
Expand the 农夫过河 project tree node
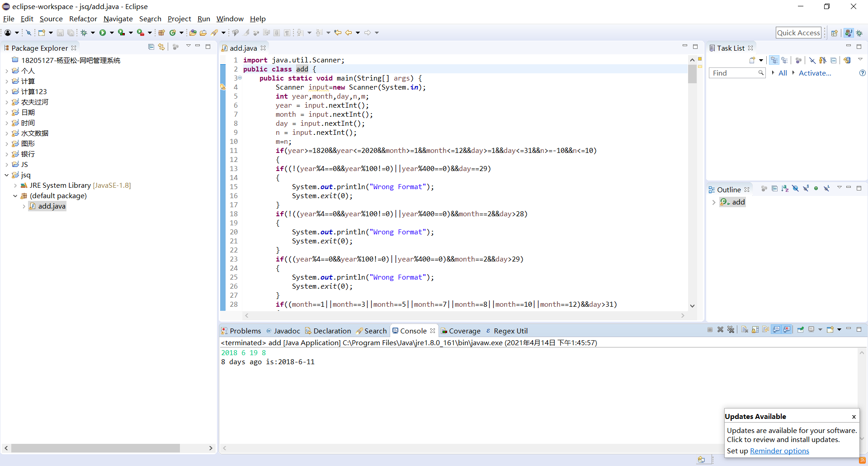pos(7,102)
